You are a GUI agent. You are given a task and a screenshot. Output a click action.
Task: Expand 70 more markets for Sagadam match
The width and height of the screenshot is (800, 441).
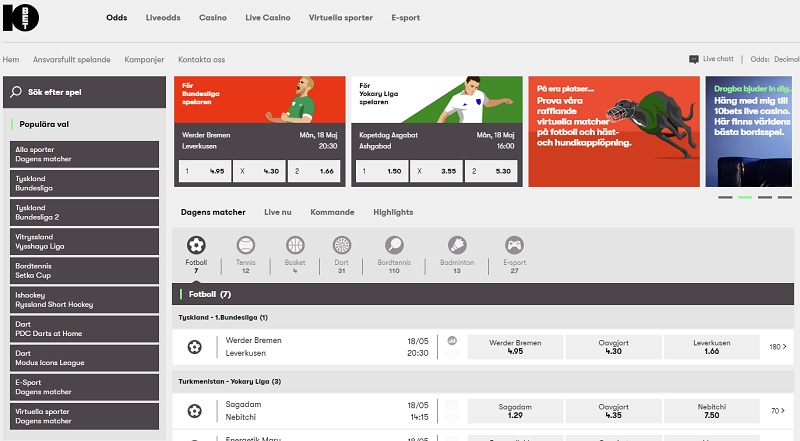pyautogui.click(x=778, y=410)
